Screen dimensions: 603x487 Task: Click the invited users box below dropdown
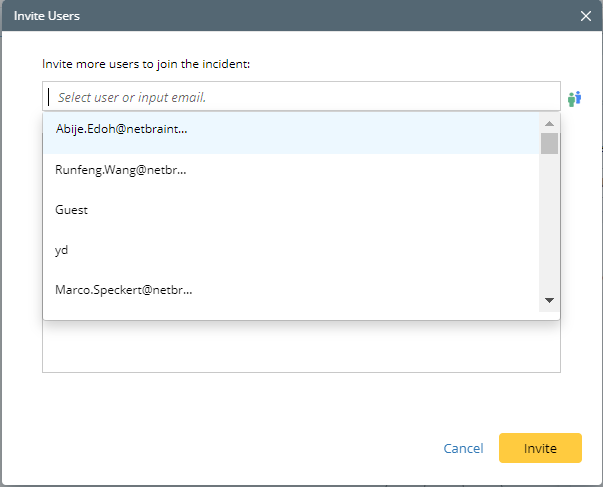300,347
